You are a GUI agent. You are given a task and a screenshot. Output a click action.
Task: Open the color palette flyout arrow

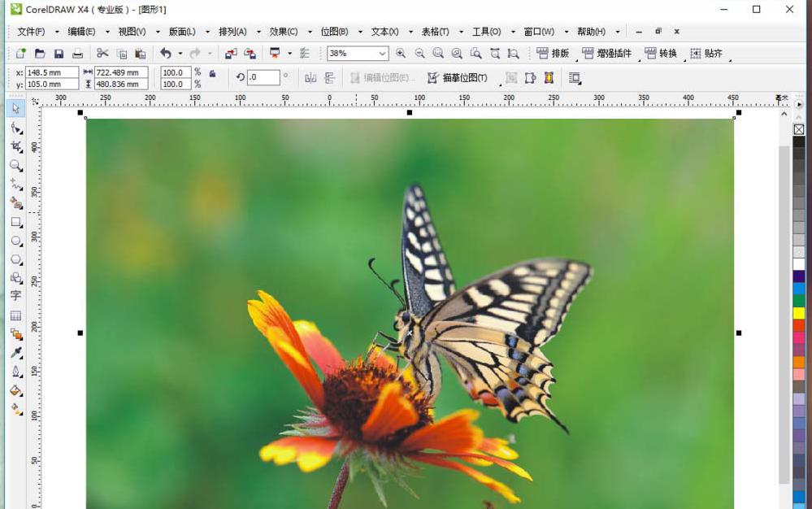point(799,105)
